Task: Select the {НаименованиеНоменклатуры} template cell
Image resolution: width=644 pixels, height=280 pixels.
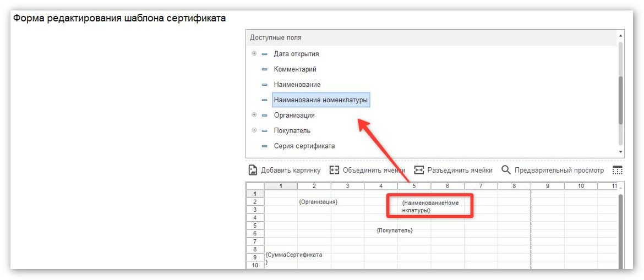Action: pos(431,206)
